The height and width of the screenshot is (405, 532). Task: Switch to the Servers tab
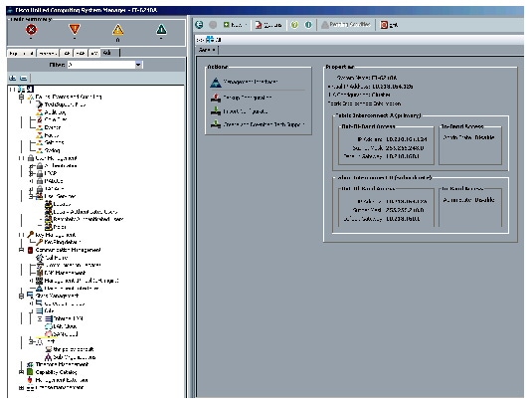point(48,54)
